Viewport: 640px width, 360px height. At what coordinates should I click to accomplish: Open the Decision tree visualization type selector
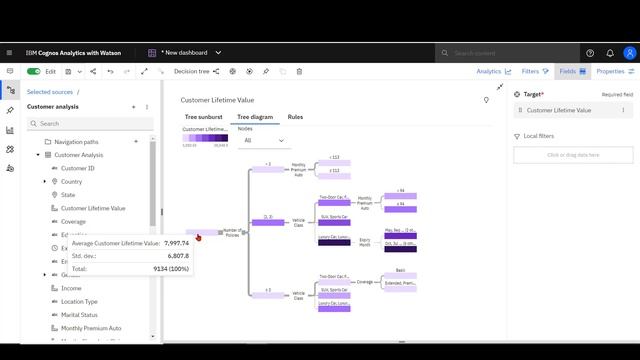[197, 71]
